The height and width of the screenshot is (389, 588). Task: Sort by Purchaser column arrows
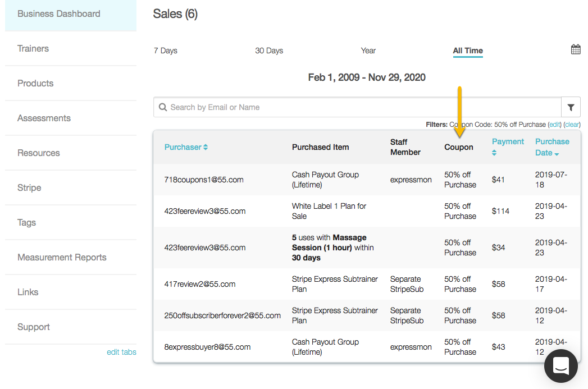click(206, 147)
